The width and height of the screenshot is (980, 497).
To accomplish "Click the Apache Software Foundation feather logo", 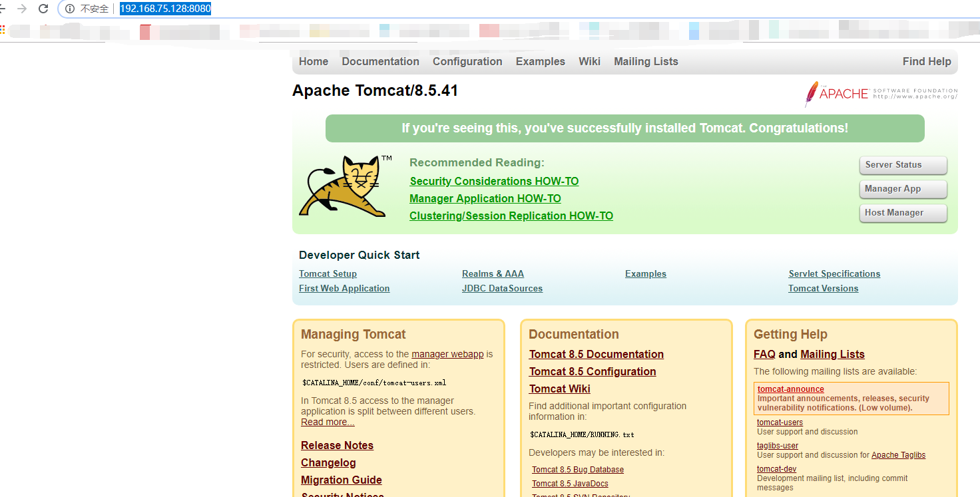I will [880, 94].
